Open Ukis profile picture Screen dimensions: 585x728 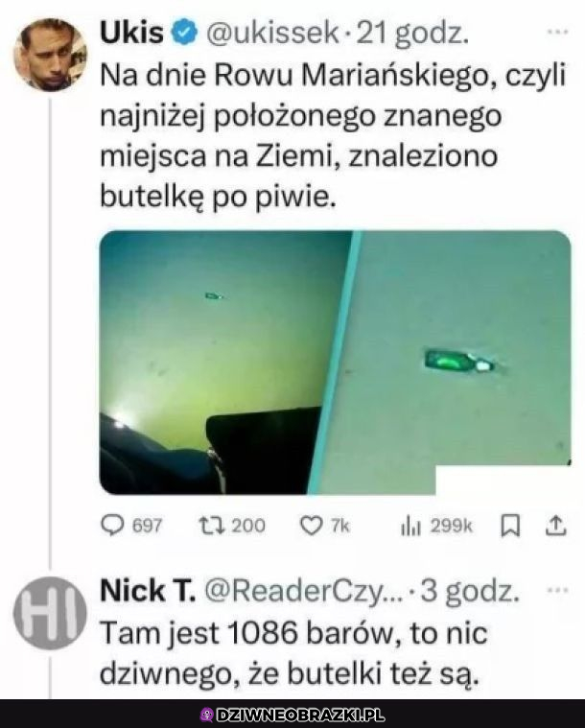pos(50,55)
